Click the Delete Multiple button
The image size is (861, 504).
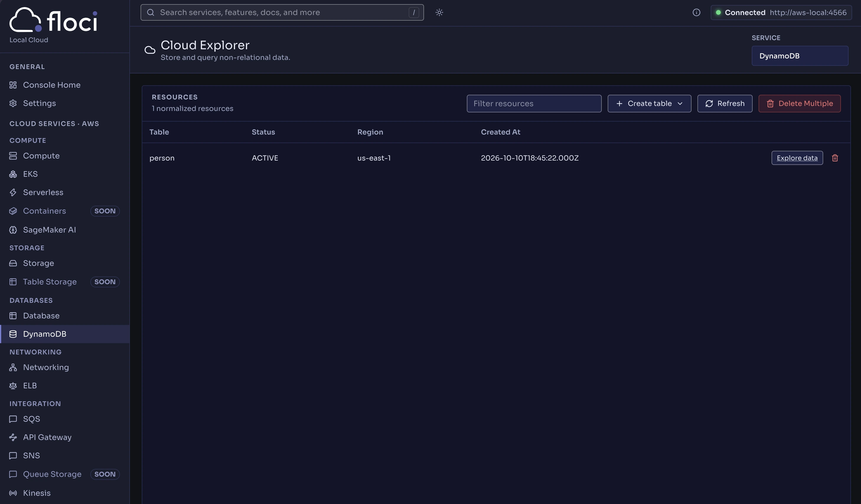point(800,104)
